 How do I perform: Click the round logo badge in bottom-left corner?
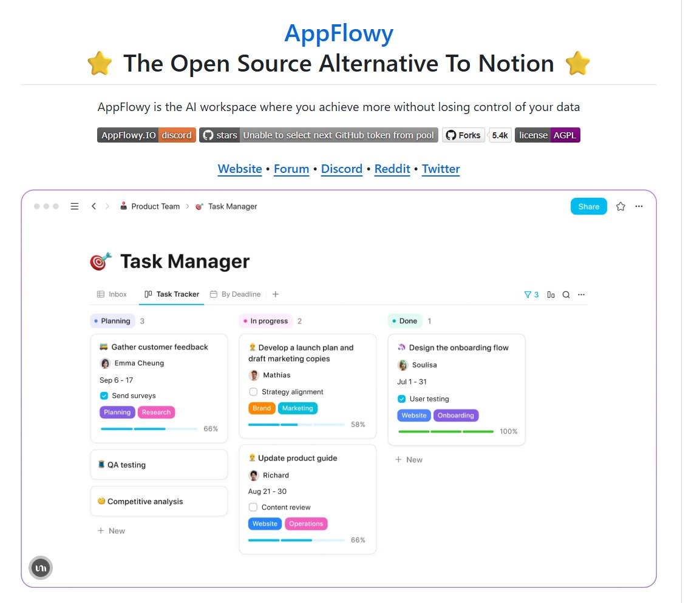tap(41, 568)
